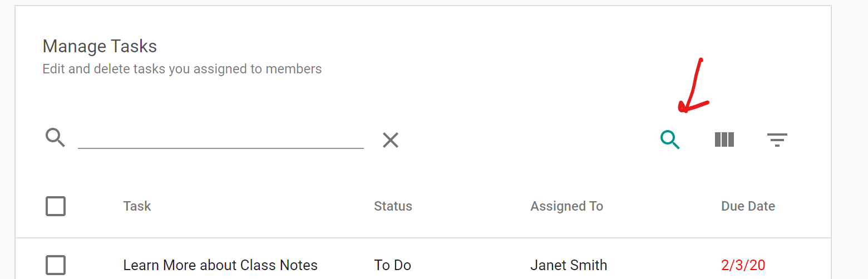Select the Janet Smith assignee cell
The image size is (868, 279).
pos(569,265)
